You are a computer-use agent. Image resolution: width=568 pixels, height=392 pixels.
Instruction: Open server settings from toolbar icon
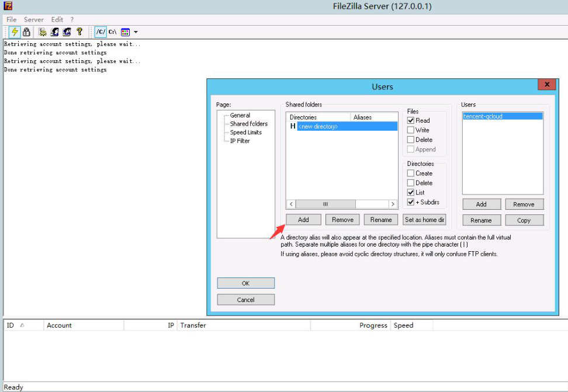pos(43,32)
